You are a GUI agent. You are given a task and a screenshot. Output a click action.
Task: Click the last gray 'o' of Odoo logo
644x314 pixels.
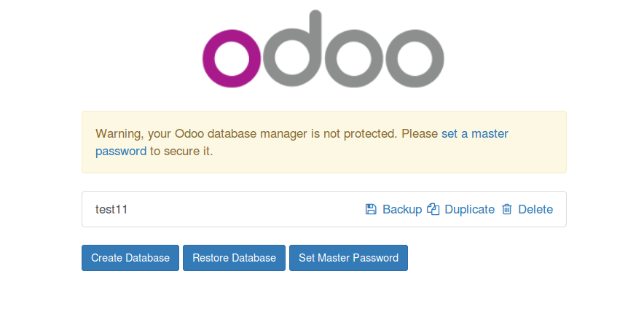tap(415, 58)
